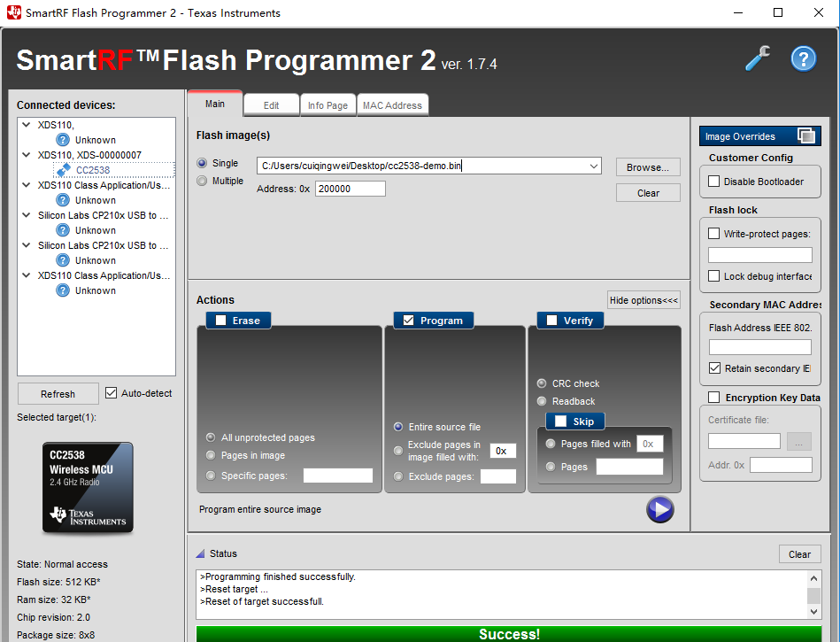Click the flash Address input field
Image resolution: width=840 pixels, height=642 pixels.
[350, 189]
